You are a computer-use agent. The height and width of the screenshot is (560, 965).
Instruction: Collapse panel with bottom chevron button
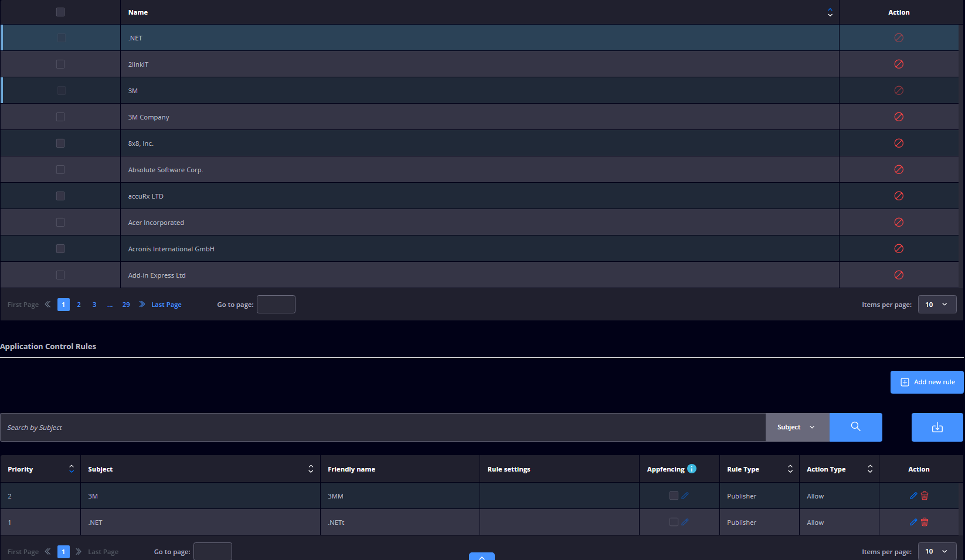click(x=482, y=556)
